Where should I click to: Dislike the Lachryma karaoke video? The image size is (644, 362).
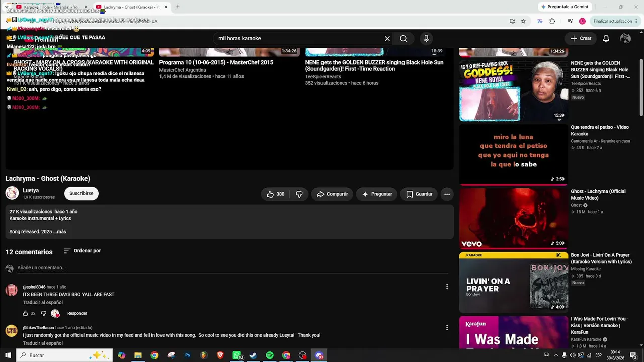299,194
